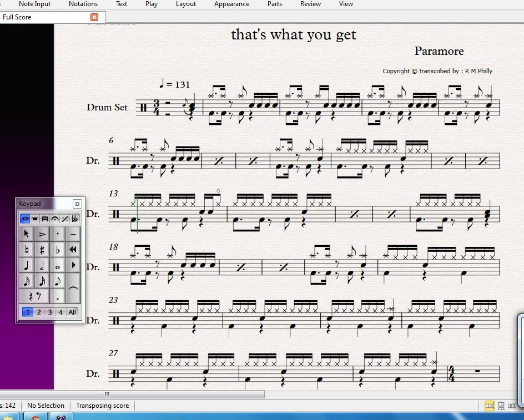Image resolution: width=524 pixels, height=420 pixels.
Task: Close the Full Score document tab
Action: click(x=94, y=17)
